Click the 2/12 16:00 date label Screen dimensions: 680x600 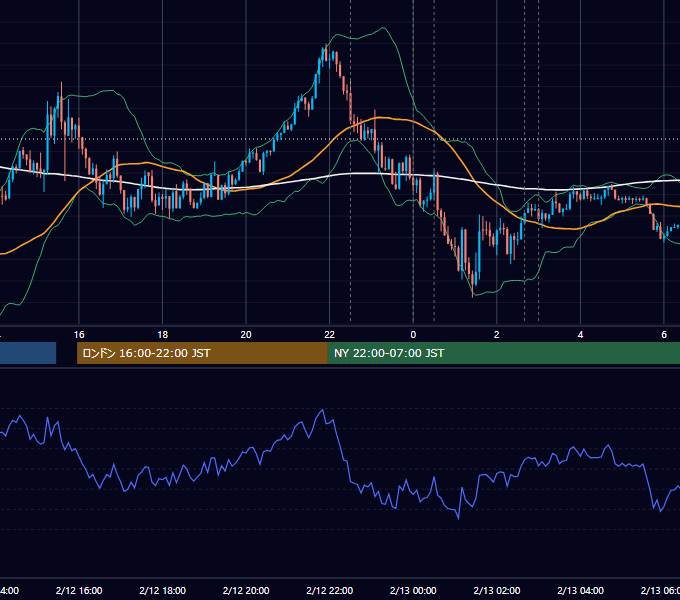[79, 590]
